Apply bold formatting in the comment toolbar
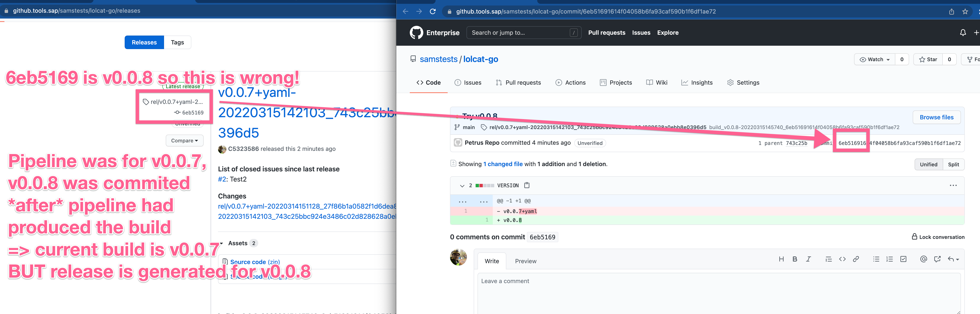Image resolution: width=980 pixels, height=314 pixels. click(x=795, y=259)
